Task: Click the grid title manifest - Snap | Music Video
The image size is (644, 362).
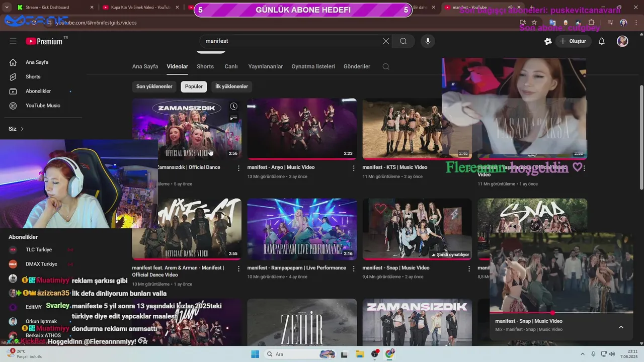Action: [x=395, y=268]
